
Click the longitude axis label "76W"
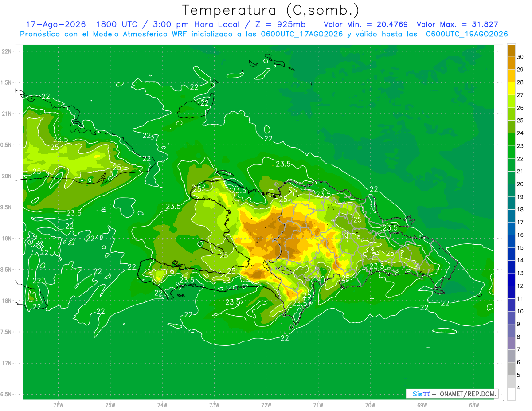point(58,405)
